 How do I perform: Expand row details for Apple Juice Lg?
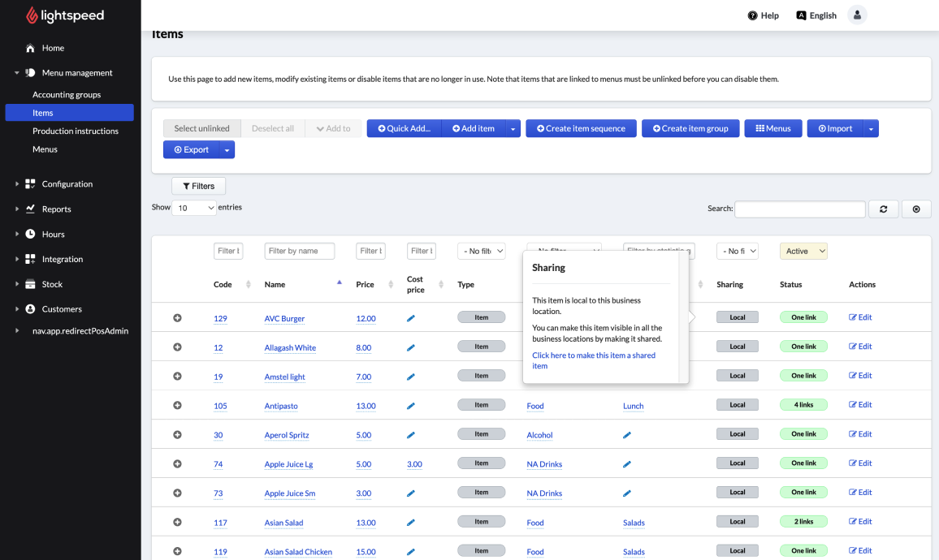177,463
